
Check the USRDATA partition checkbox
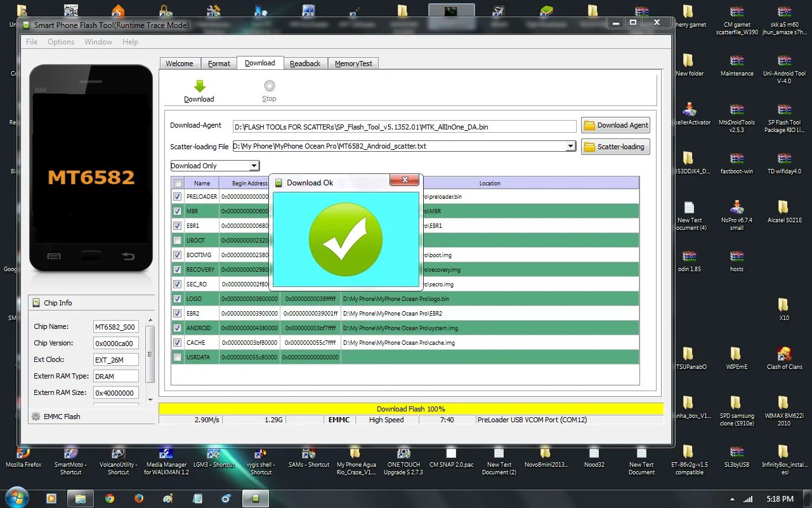[178, 358]
